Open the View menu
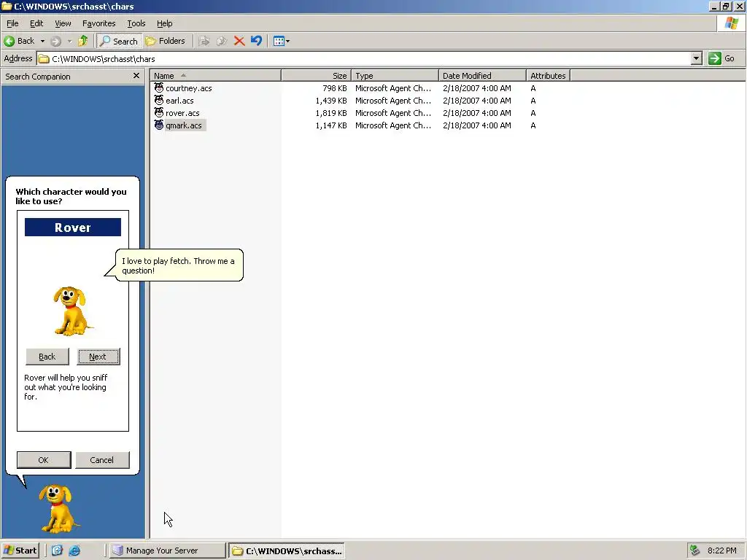The image size is (747, 560). point(63,23)
